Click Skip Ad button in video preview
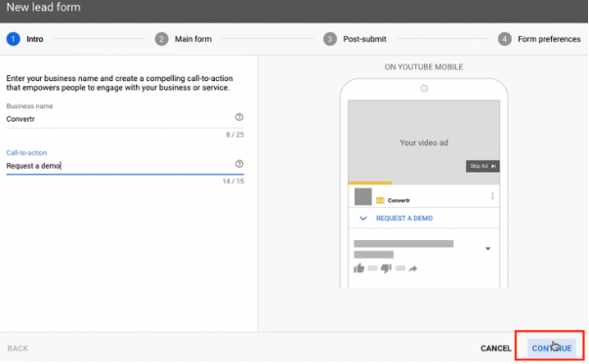 point(483,166)
